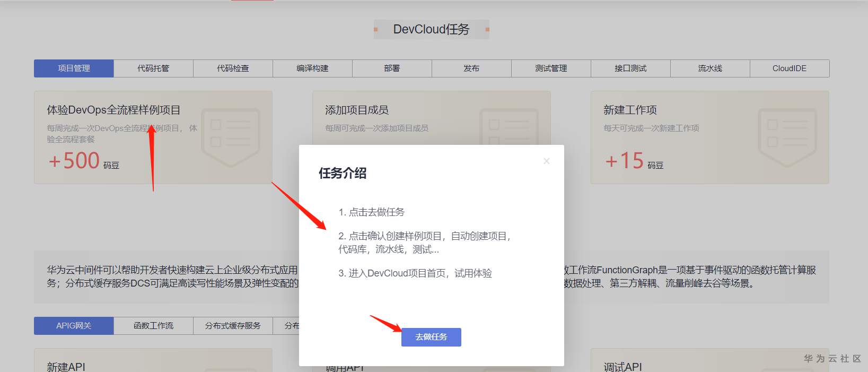Open the 分布式缓存服务 tab
The height and width of the screenshot is (372, 868).
(233, 326)
